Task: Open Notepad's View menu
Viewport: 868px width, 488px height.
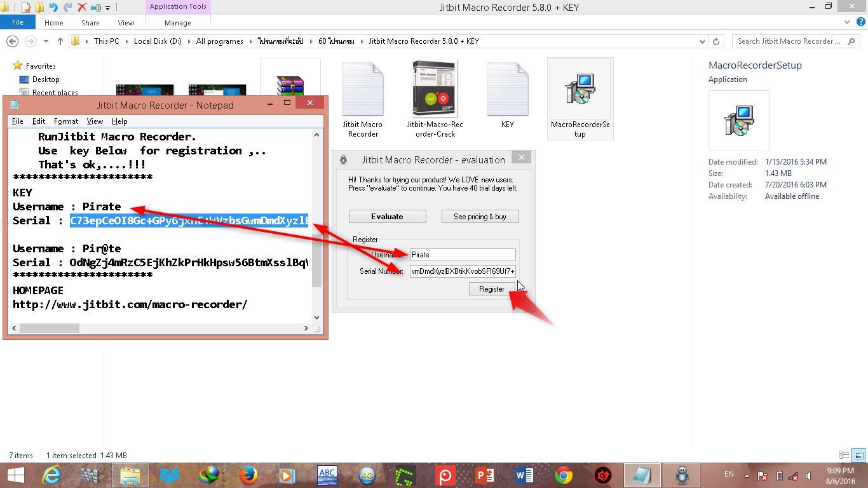Action: (x=95, y=121)
